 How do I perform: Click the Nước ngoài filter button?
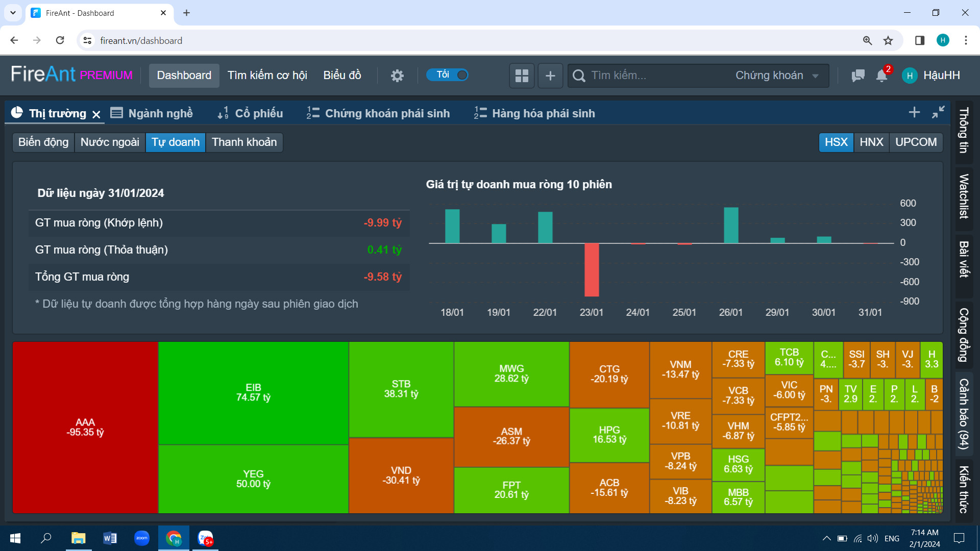110,142
